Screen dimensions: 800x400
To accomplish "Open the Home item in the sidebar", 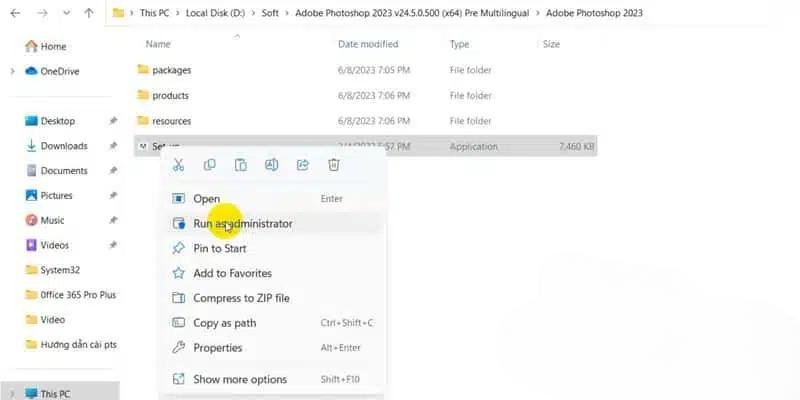I will coord(53,46).
